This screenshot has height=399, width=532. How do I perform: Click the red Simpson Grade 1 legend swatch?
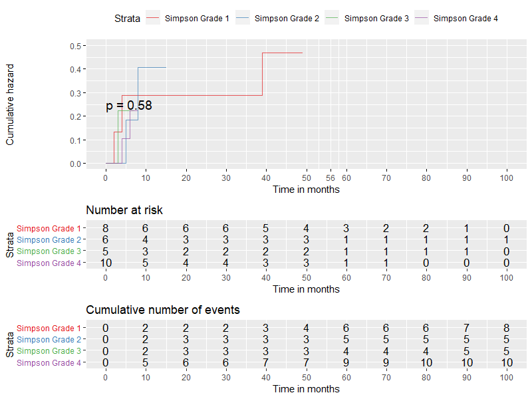(153, 19)
